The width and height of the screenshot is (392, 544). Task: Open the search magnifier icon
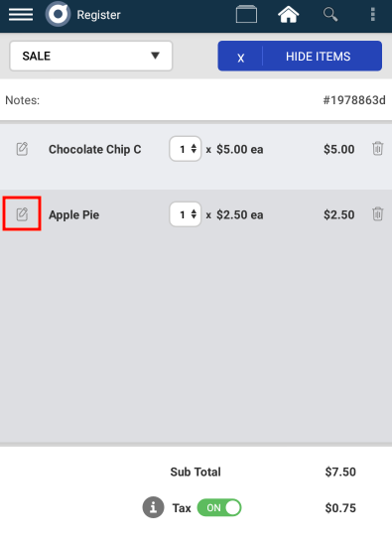tap(330, 15)
